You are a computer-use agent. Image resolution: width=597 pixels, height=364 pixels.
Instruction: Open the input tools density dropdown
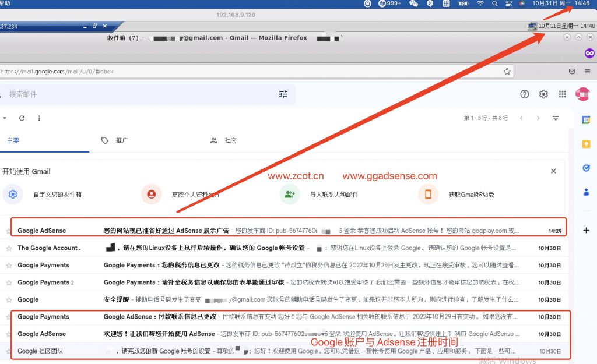point(556,118)
